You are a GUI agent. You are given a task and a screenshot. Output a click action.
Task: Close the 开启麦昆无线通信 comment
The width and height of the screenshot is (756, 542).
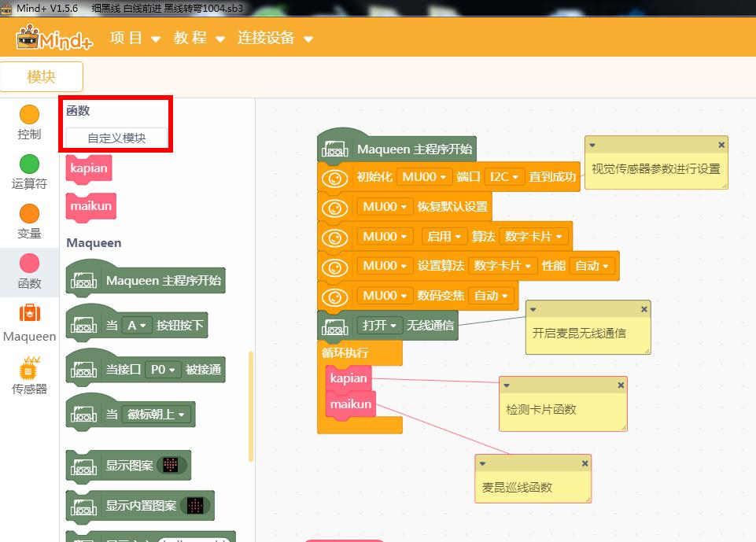[644, 310]
